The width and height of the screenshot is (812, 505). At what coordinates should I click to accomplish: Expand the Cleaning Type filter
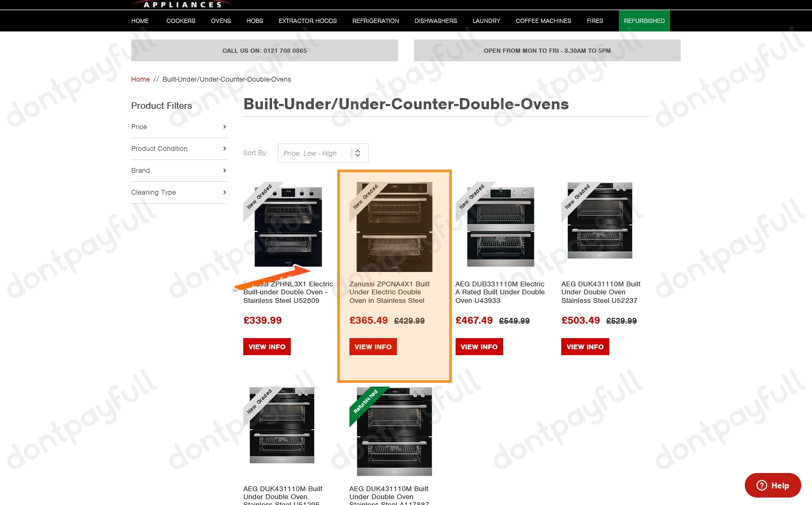point(179,193)
